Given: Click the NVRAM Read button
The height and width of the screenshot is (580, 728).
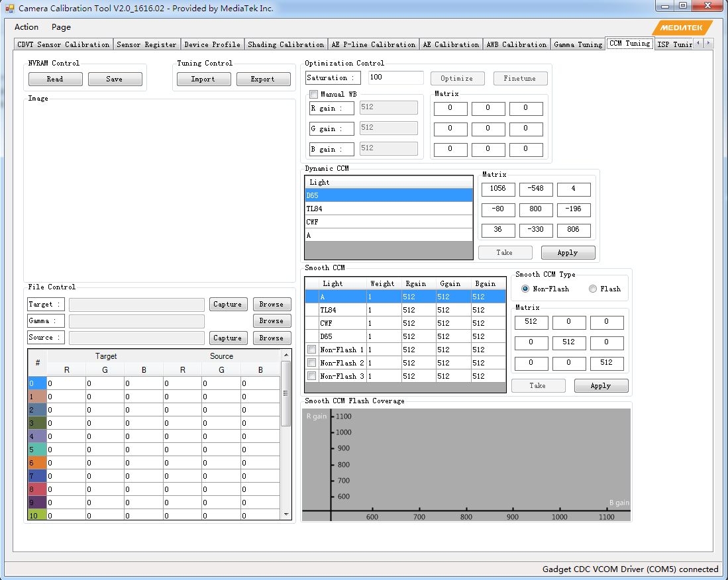Looking at the screenshot, I should [55, 79].
